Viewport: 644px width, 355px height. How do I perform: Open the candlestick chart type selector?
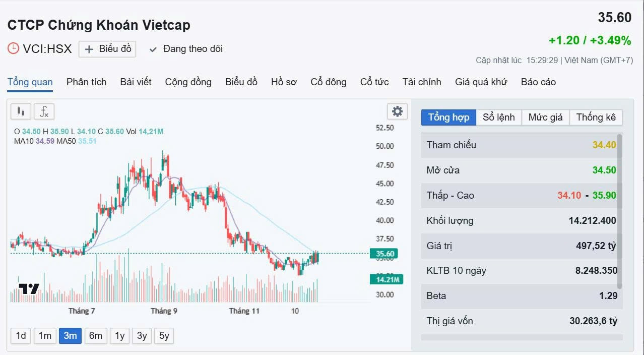(x=21, y=111)
